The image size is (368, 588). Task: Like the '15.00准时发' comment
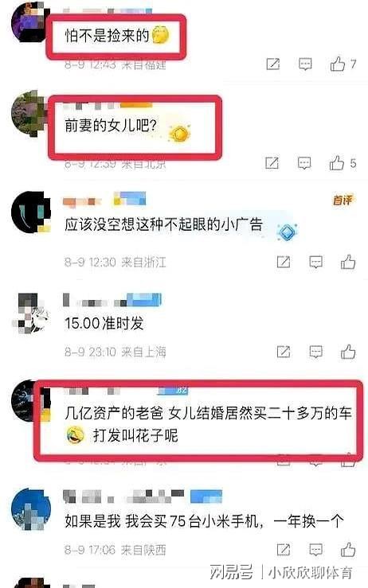point(348,352)
